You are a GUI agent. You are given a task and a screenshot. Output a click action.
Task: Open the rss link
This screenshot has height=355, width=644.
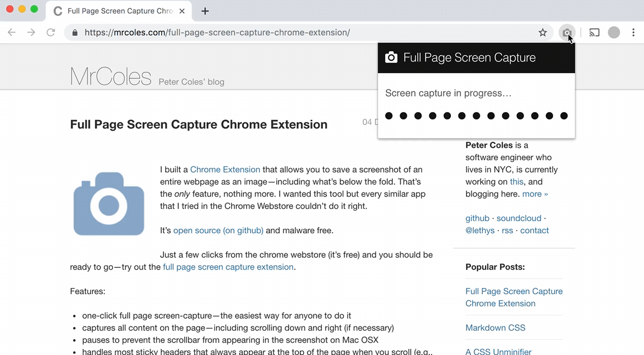click(x=507, y=231)
